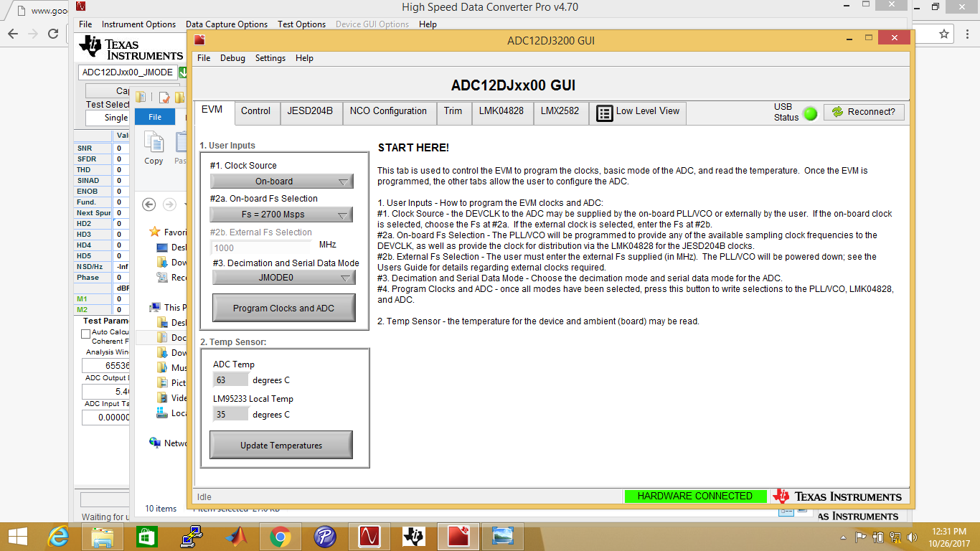Image resolution: width=980 pixels, height=551 pixels.
Task: Click the Low Level View list icon
Action: [x=605, y=113]
